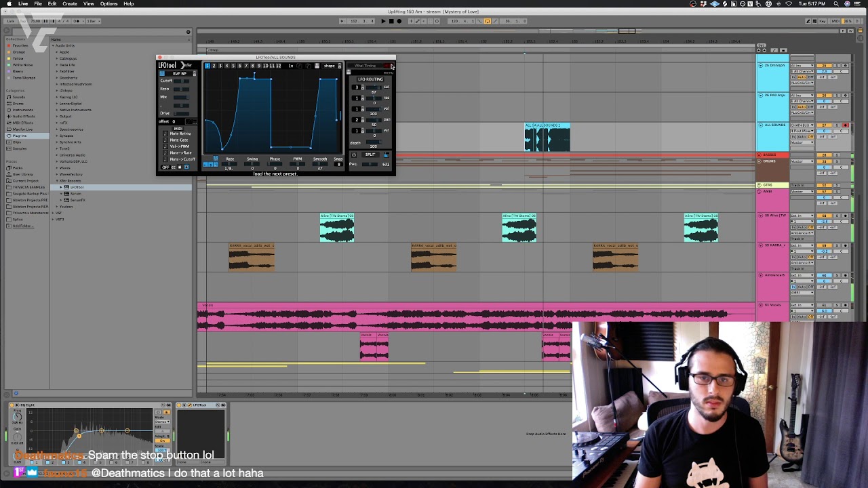Collapse the Xfer Records folder
Viewport: 868px width, 488px height.
pos(57,180)
